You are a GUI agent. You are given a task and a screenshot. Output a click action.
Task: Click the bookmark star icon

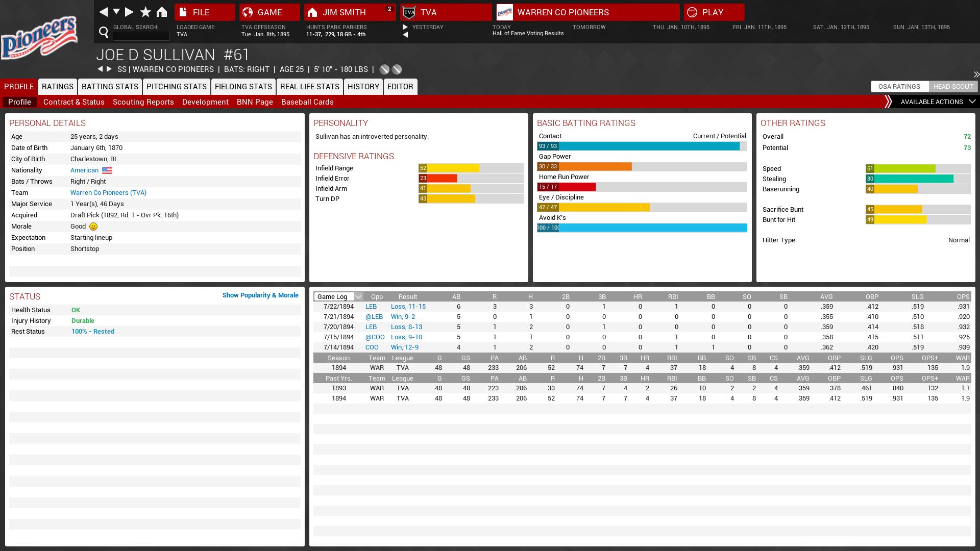(x=145, y=12)
